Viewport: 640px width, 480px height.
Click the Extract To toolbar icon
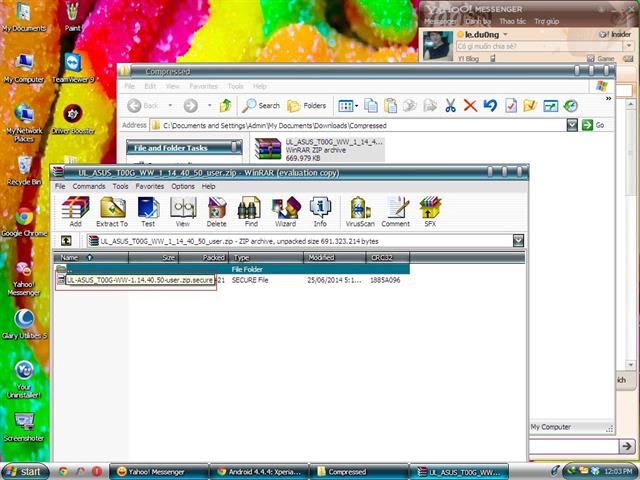(112, 211)
